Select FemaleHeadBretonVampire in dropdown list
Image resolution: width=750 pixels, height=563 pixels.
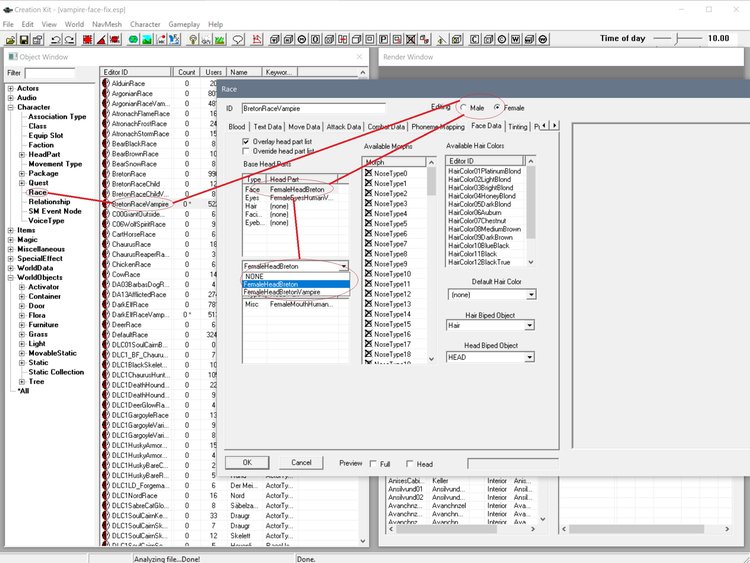[x=296, y=292]
